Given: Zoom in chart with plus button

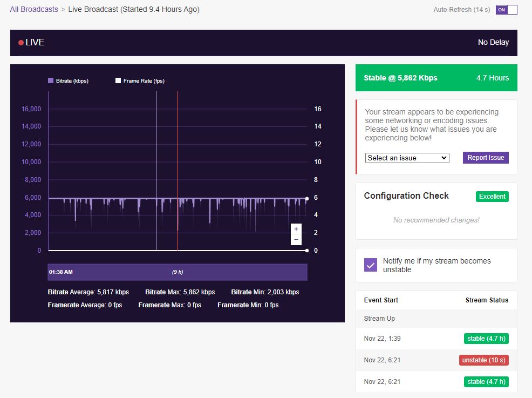Looking at the screenshot, I should tap(296, 229).
